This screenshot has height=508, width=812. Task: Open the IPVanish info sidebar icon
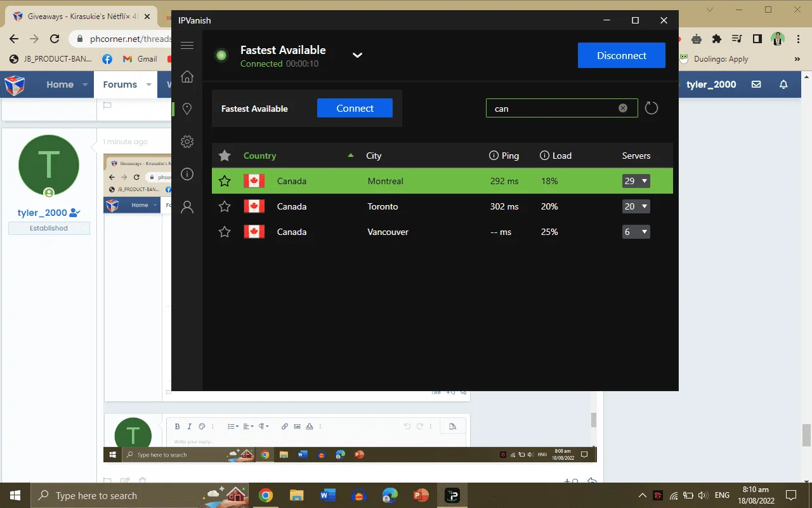pyautogui.click(x=187, y=174)
